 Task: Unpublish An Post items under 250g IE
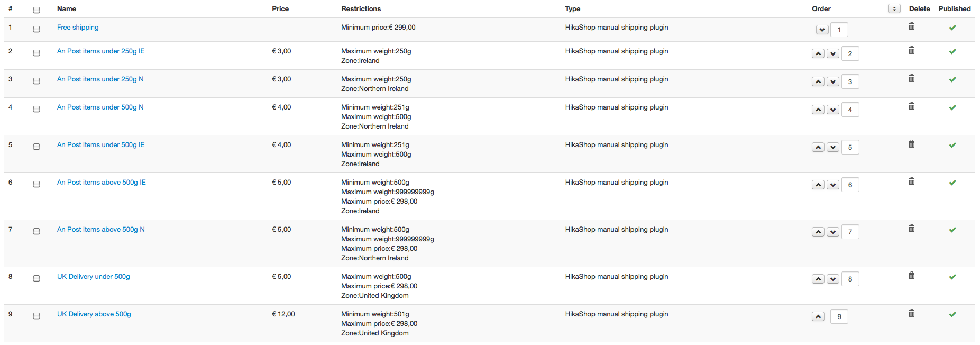[952, 51]
